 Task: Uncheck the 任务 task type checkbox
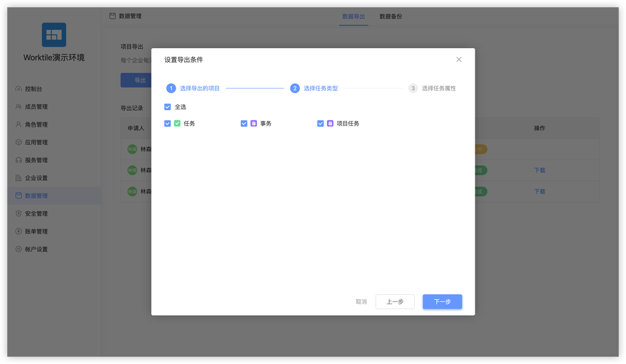tap(167, 124)
